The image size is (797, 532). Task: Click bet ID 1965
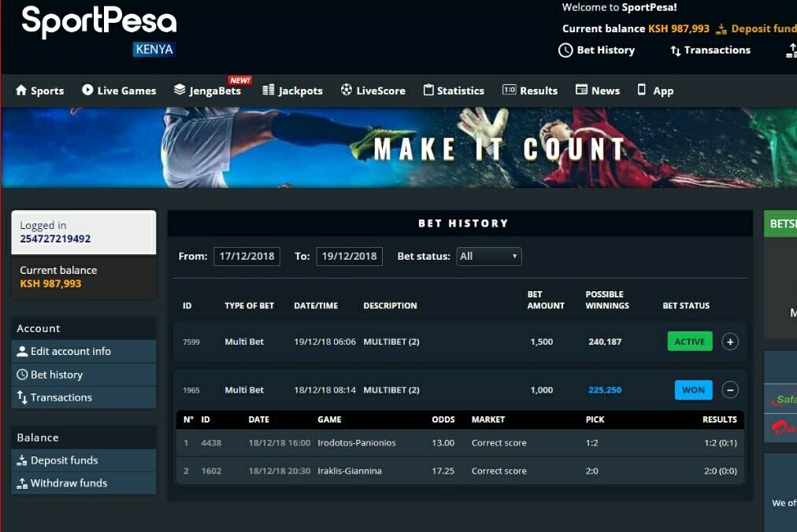tap(191, 390)
